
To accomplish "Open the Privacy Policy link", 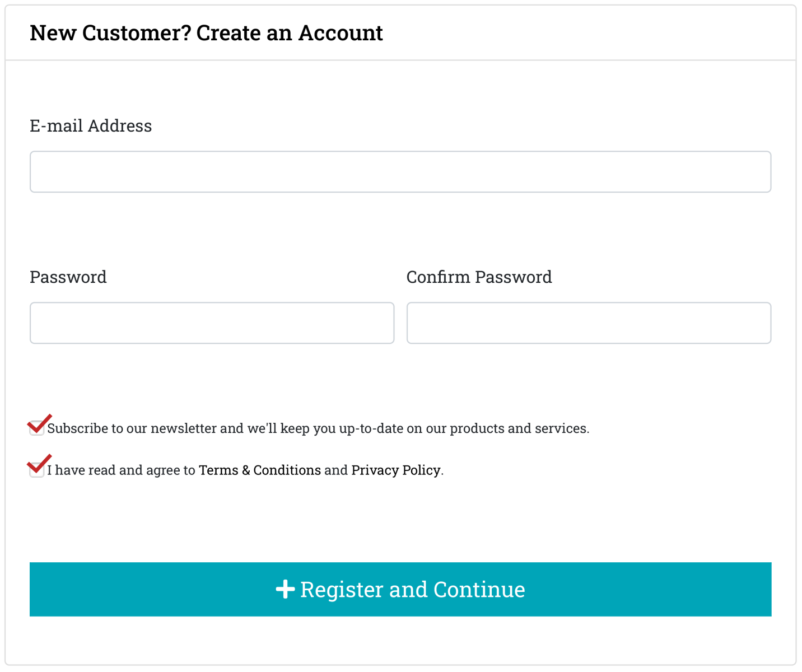I will click(395, 470).
